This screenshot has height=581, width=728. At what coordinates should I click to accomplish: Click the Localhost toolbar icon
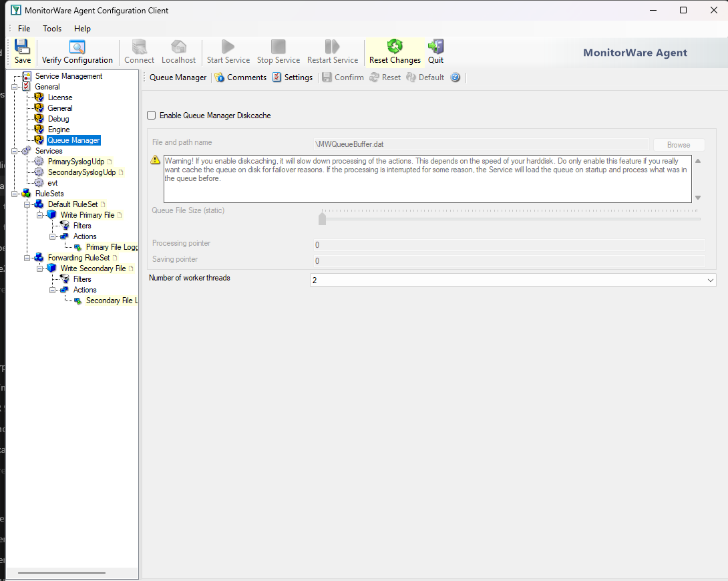click(179, 47)
